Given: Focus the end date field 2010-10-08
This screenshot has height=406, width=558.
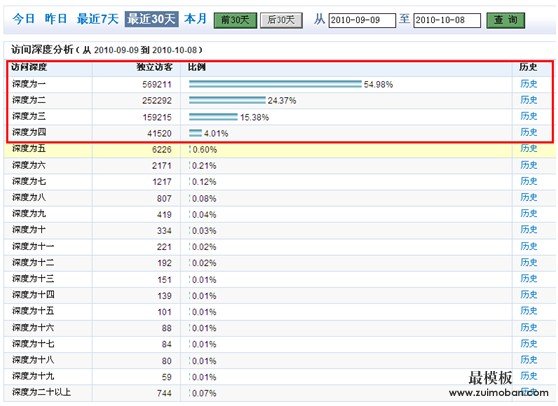Looking at the screenshot, I should coord(447,20).
